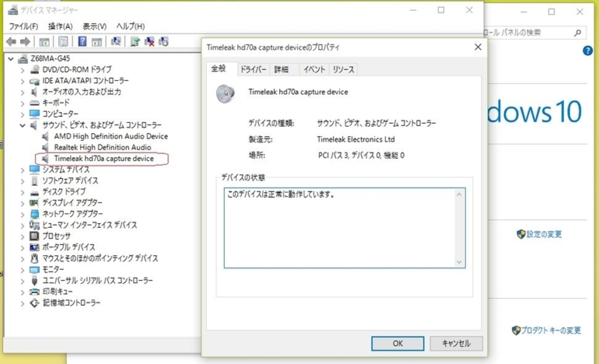The width and height of the screenshot is (599, 364).
Task: Expand システム デバイス category
Action: 22,170
